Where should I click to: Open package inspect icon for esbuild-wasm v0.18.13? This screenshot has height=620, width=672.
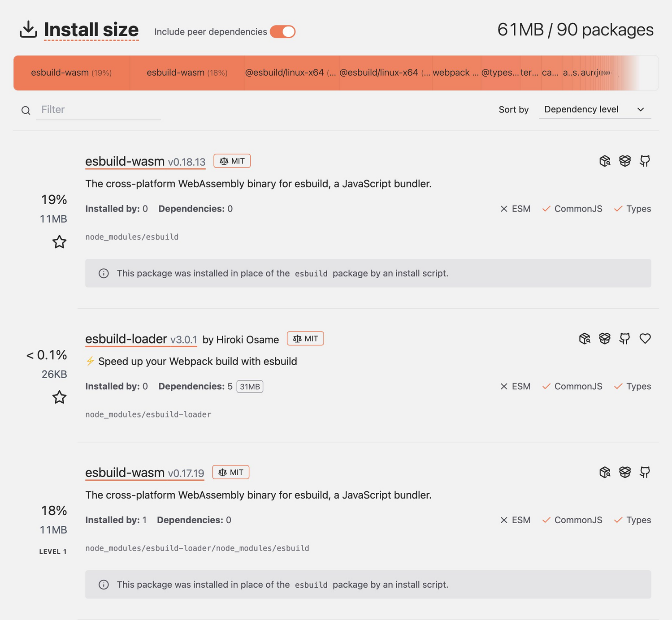(x=605, y=161)
